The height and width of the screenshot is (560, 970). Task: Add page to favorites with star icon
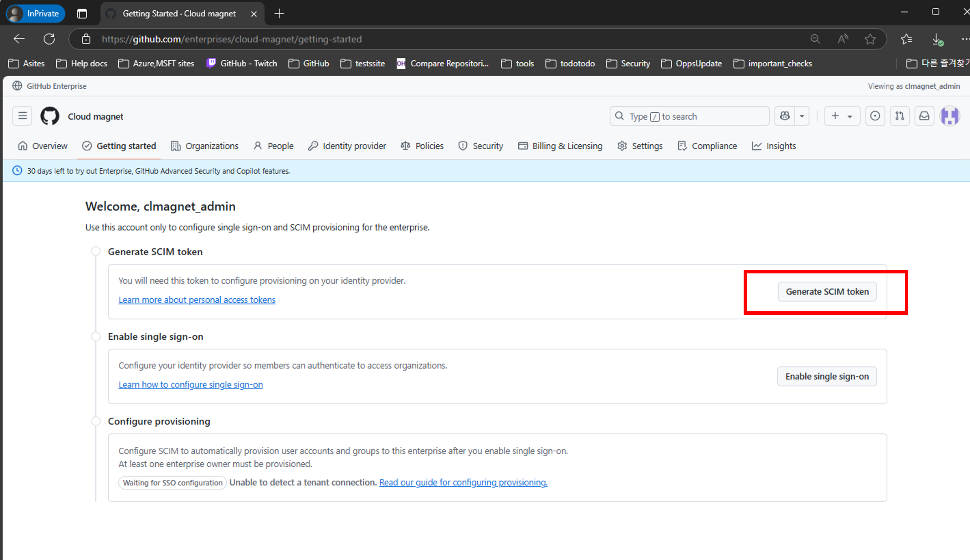point(870,39)
